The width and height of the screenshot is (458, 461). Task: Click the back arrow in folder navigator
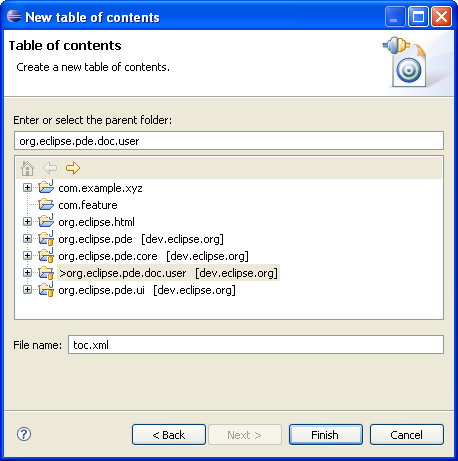pyautogui.click(x=50, y=168)
